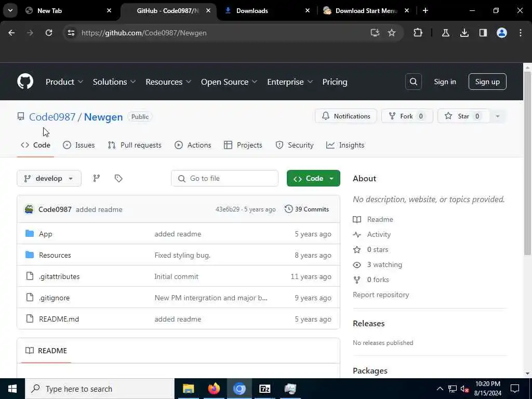The image size is (532, 399).
Task: Expand the Product menu
Action: click(x=64, y=82)
